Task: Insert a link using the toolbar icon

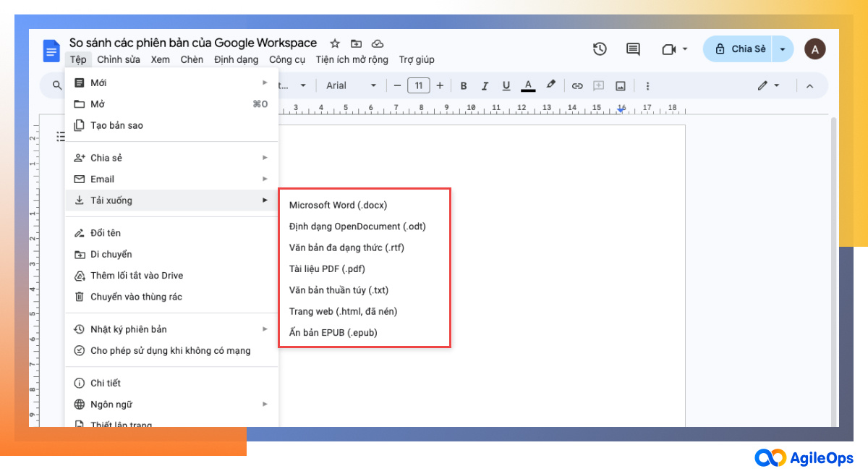Action: coord(577,85)
